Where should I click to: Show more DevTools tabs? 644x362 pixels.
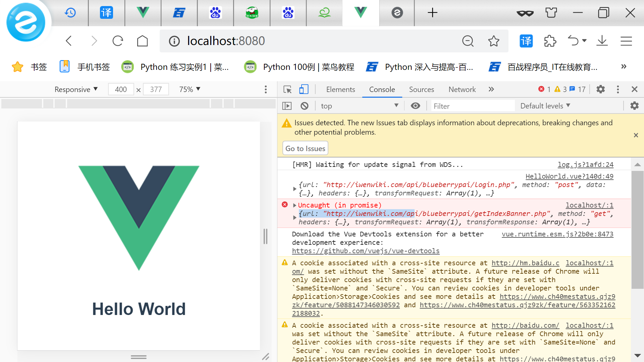(x=491, y=89)
